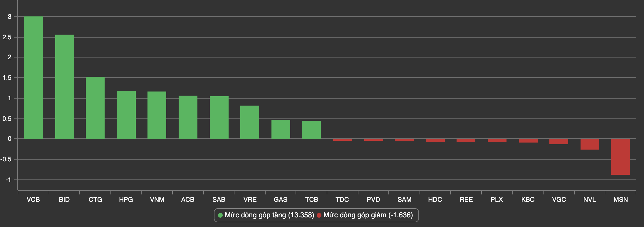Click the BID green bar
The width and height of the screenshot is (644, 227).
coord(65,87)
